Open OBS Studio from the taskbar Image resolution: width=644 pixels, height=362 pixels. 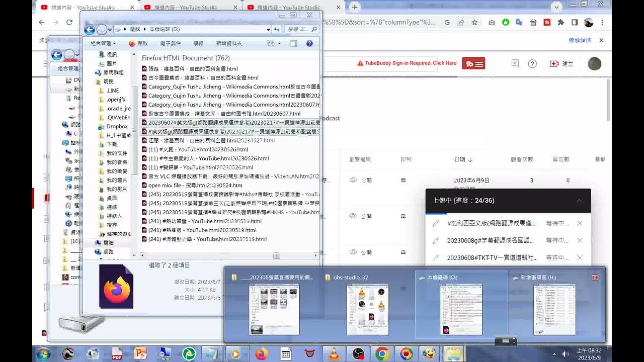point(358,353)
